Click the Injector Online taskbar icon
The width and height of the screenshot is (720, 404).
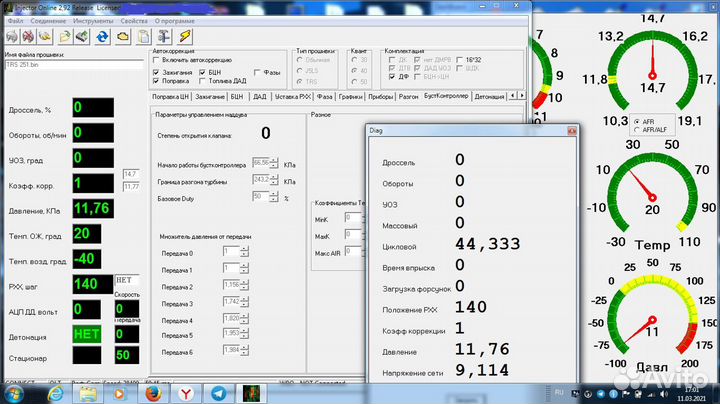coord(251,394)
